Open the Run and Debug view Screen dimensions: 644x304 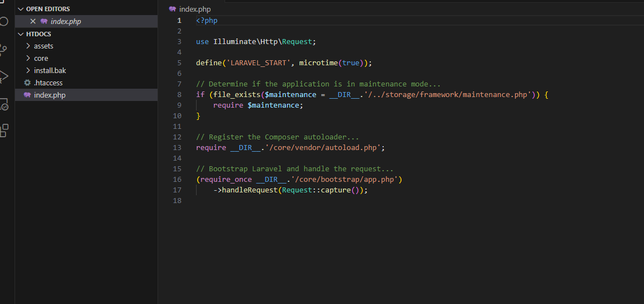coord(3,77)
